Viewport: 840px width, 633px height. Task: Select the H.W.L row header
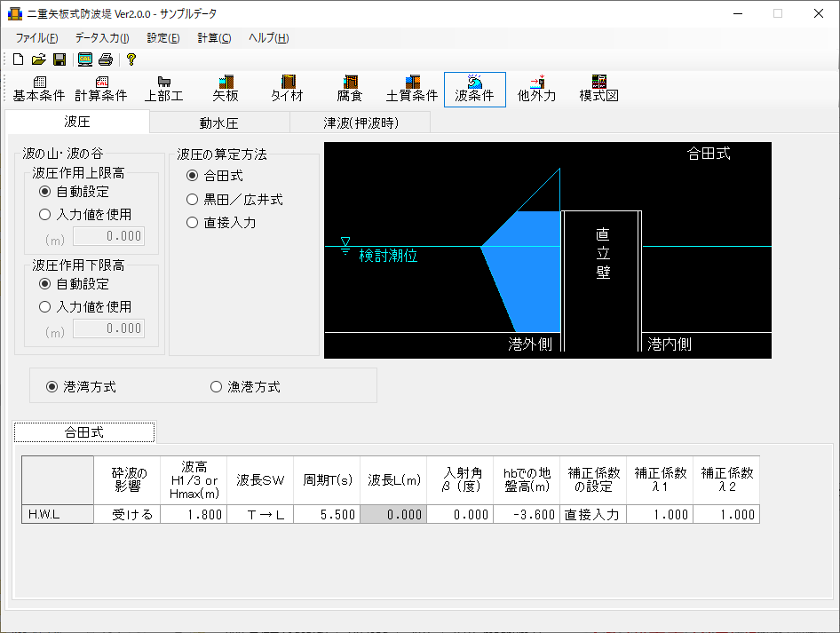[58, 515]
